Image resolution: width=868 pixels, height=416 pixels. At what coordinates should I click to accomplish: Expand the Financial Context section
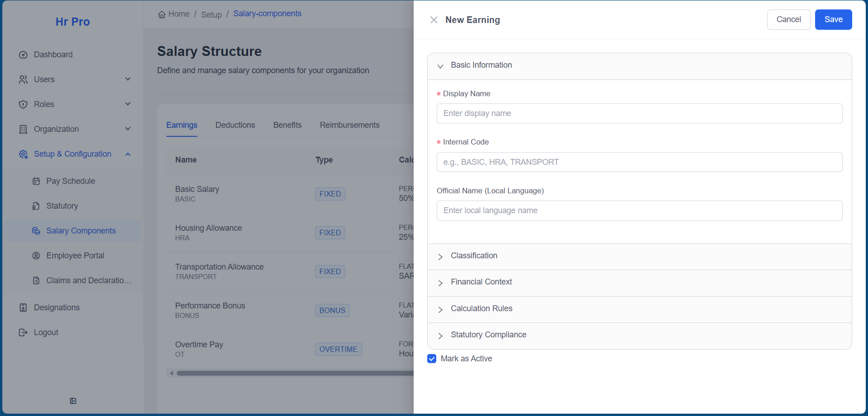point(481,282)
